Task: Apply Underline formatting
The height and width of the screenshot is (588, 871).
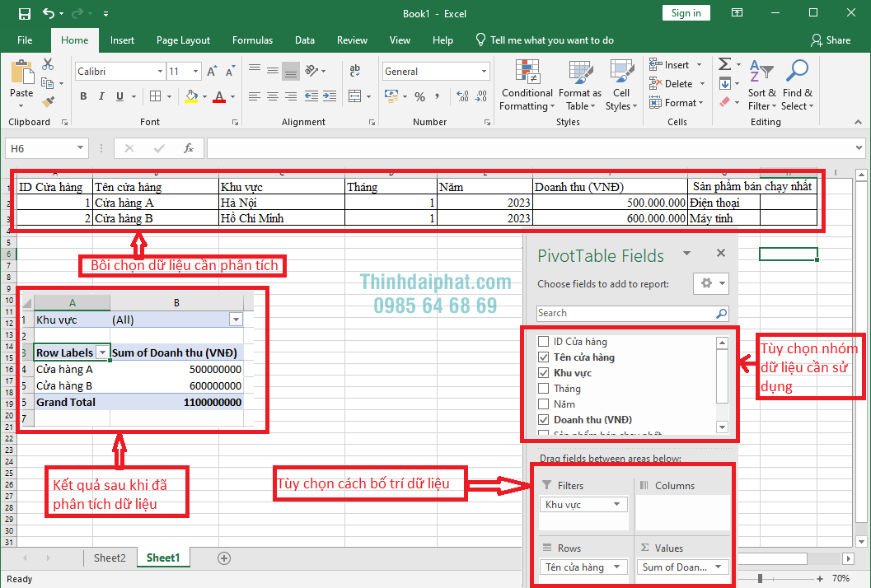Action: 119,96
